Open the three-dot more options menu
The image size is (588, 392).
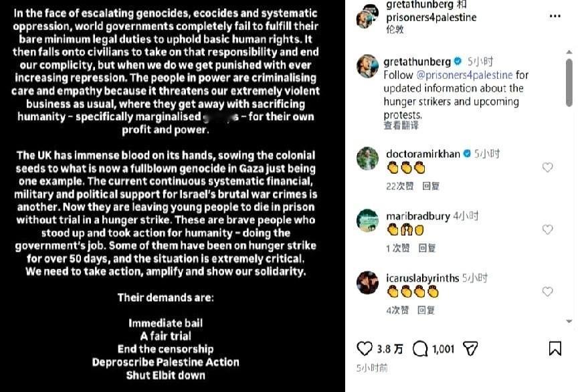point(555,16)
